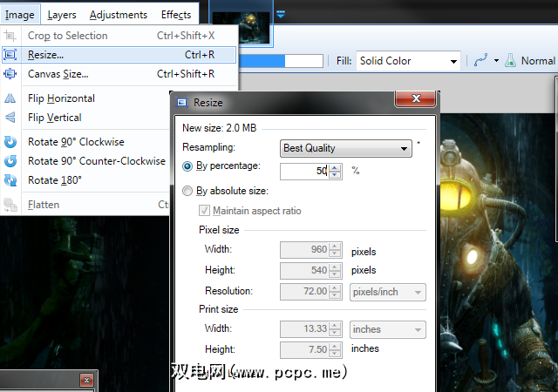Click the Rotate 180° icon
Viewport: 558px width, 392px height.
10,180
